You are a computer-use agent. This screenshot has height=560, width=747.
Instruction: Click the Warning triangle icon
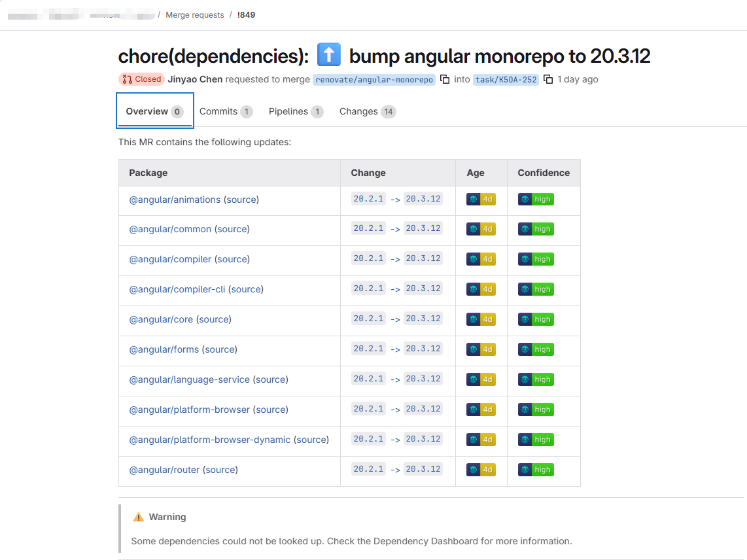[138, 517]
